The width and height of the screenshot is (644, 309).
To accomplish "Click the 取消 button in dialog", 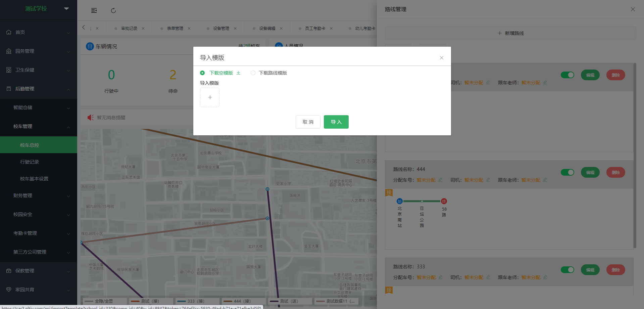I will (x=308, y=122).
